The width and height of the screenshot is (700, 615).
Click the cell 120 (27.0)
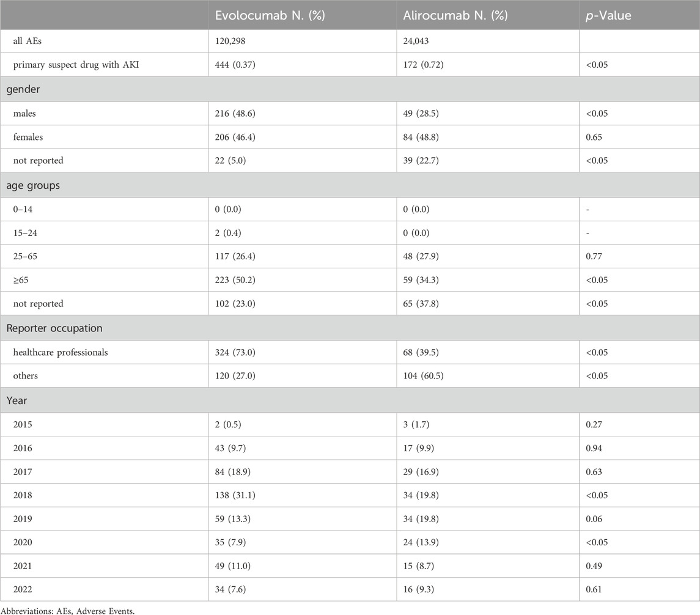(235, 376)
